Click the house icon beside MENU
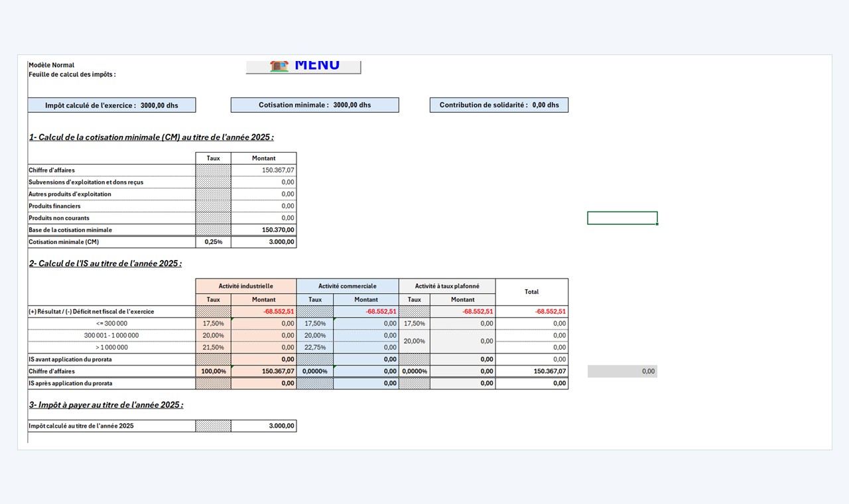This screenshot has height=504, width=849. [x=279, y=66]
